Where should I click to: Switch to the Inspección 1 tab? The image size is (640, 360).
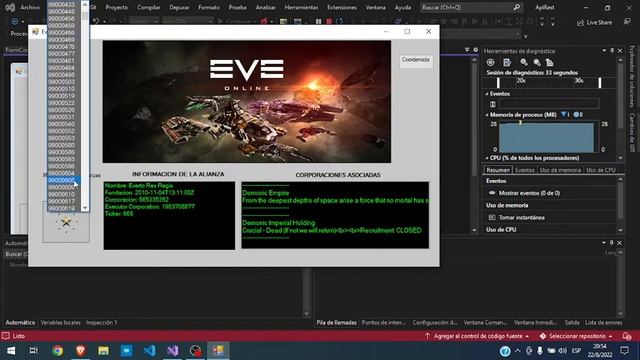point(101,322)
